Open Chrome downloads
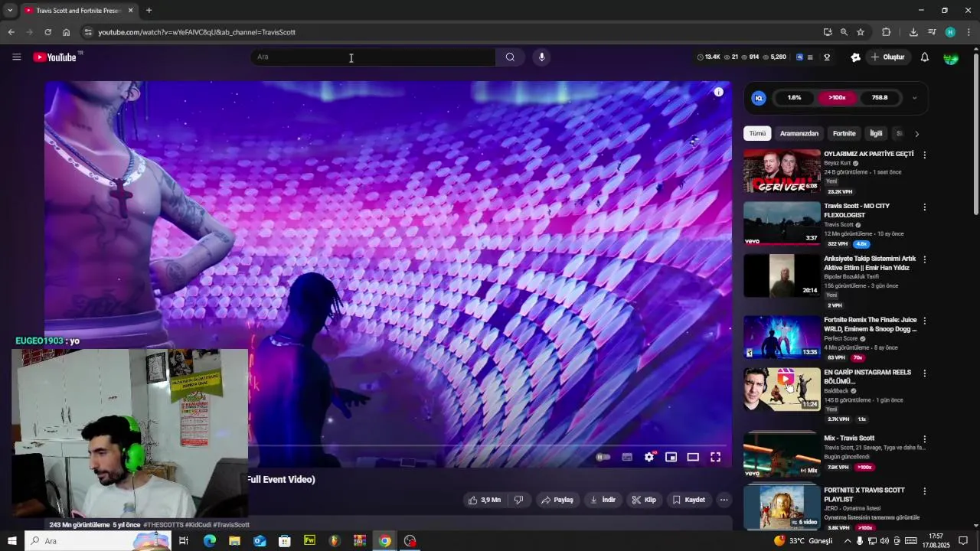Image resolution: width=980 pixels, height=551 pixels. pyautogui.click(x=913, y=32)
